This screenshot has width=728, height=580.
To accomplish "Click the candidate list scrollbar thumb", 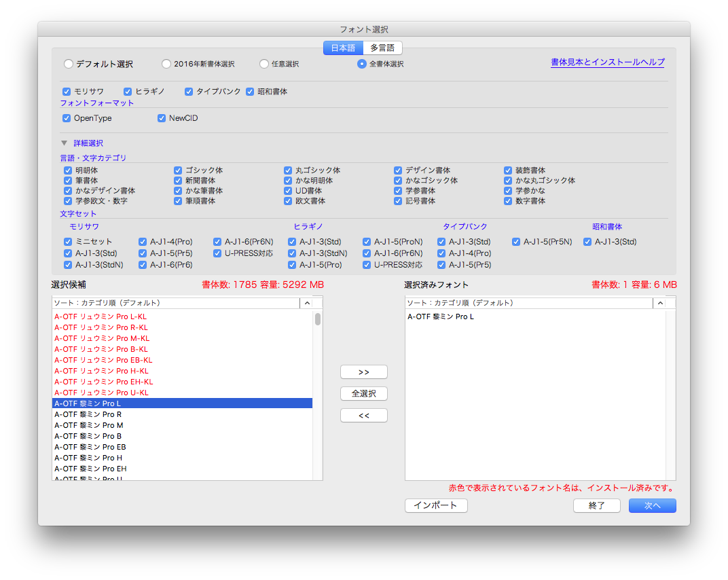I will coord(318,319).
